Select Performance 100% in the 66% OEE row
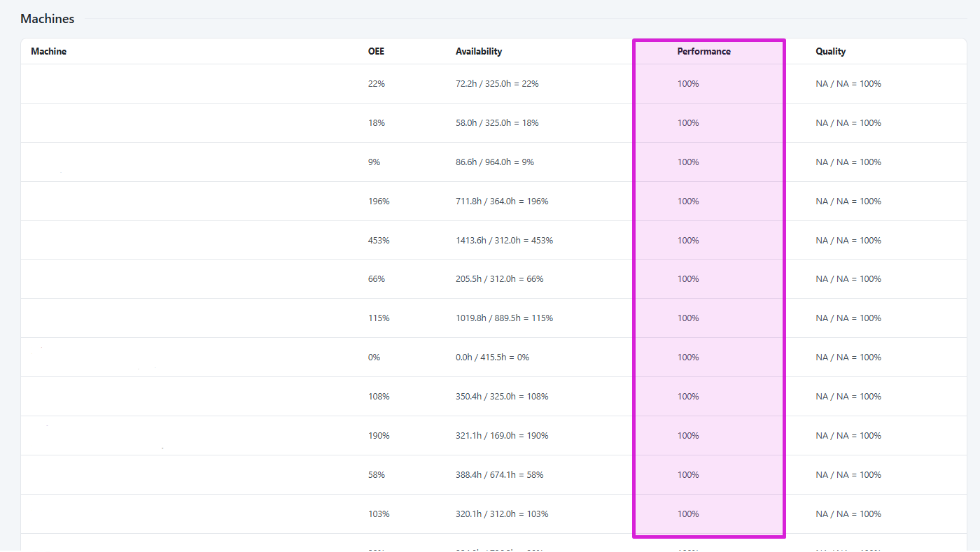Viewport: 980px width, 552px height. click(x=688, y=278)
